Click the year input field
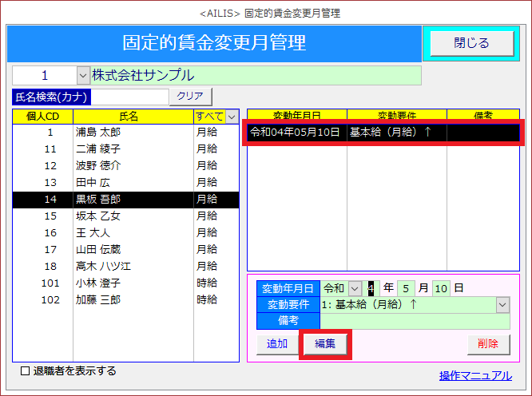532x396 pixels. [x=372, y=288]
